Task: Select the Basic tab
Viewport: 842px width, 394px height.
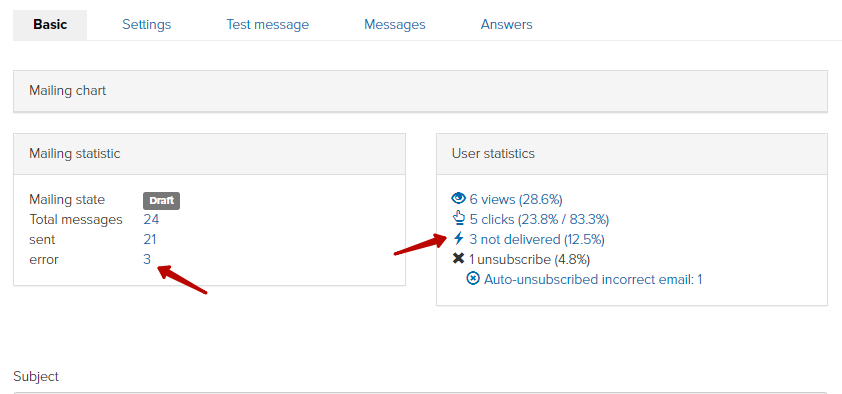Action: 50,25
